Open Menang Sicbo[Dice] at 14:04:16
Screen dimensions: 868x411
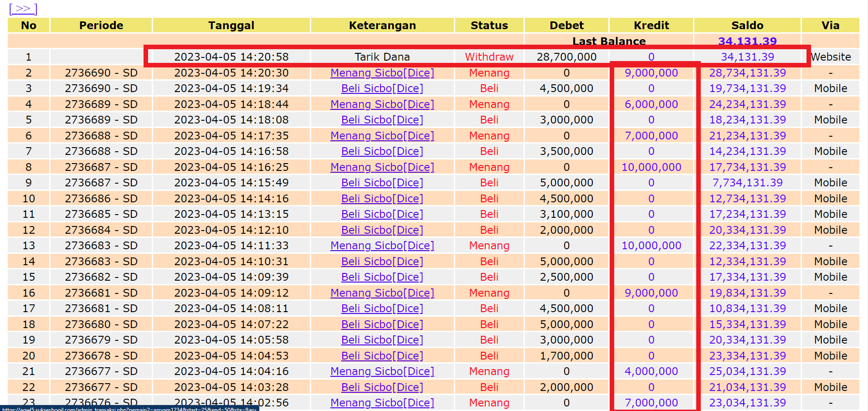382,371
